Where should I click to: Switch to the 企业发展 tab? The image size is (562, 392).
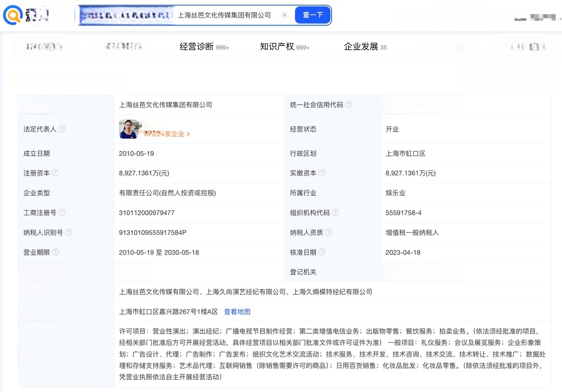365,47
